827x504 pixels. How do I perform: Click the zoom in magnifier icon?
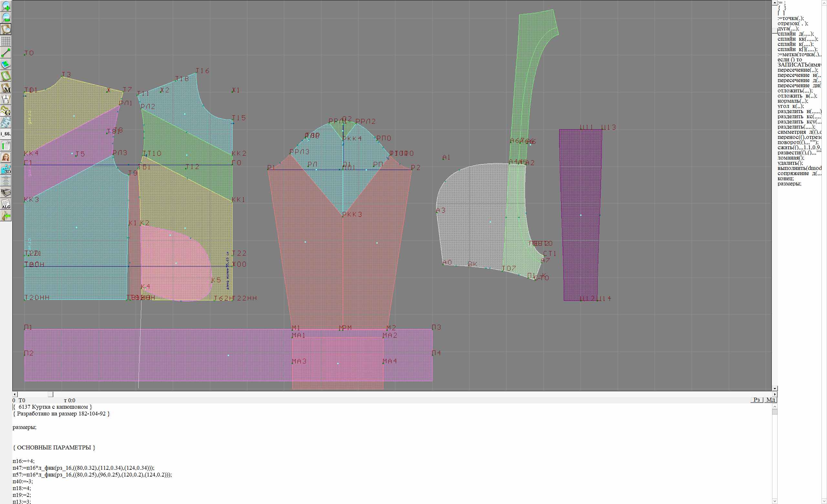[x=6, y=6]
